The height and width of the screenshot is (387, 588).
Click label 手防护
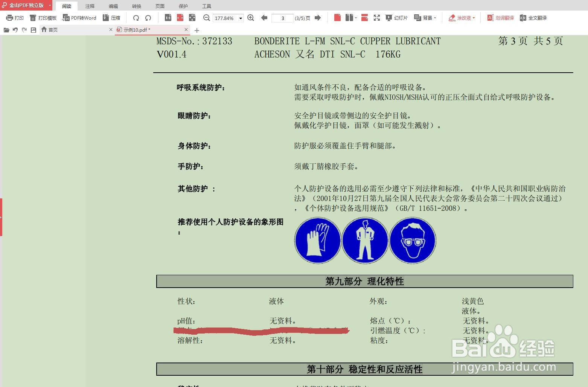coord(190,166)
